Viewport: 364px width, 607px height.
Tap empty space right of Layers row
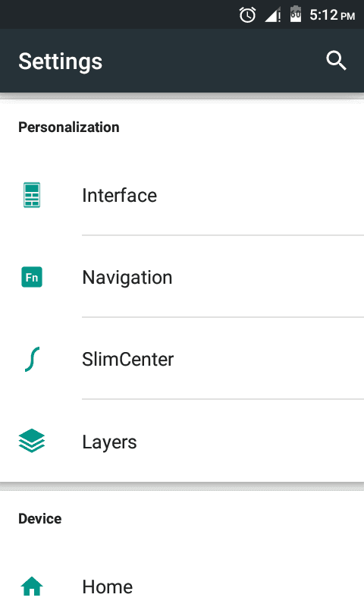pos(252,442)
